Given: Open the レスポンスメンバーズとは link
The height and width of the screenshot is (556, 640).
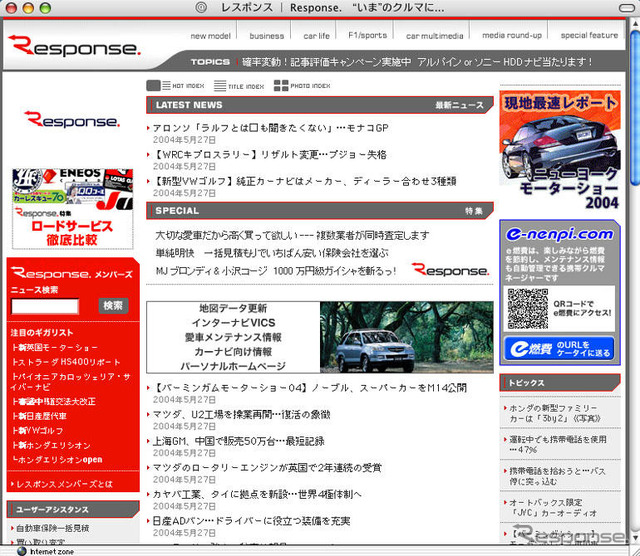Looking at the screenshot, I should click(64, 484).
